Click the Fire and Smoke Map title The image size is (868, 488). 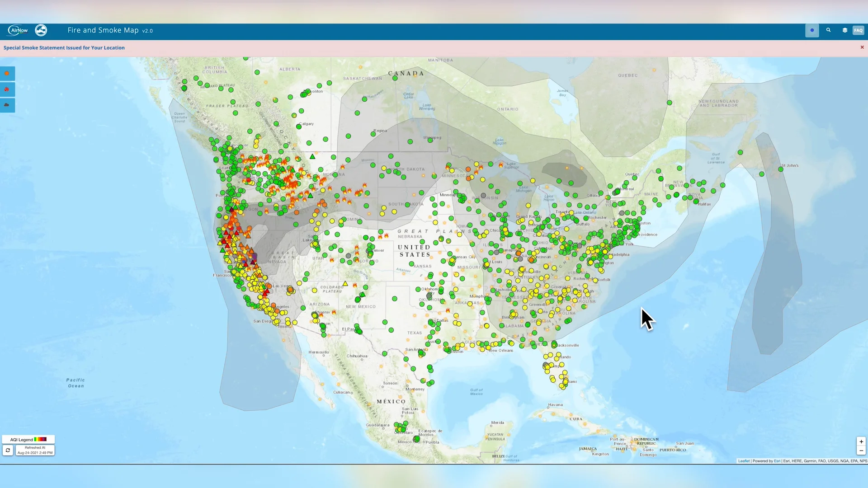[x=103, y=30]
